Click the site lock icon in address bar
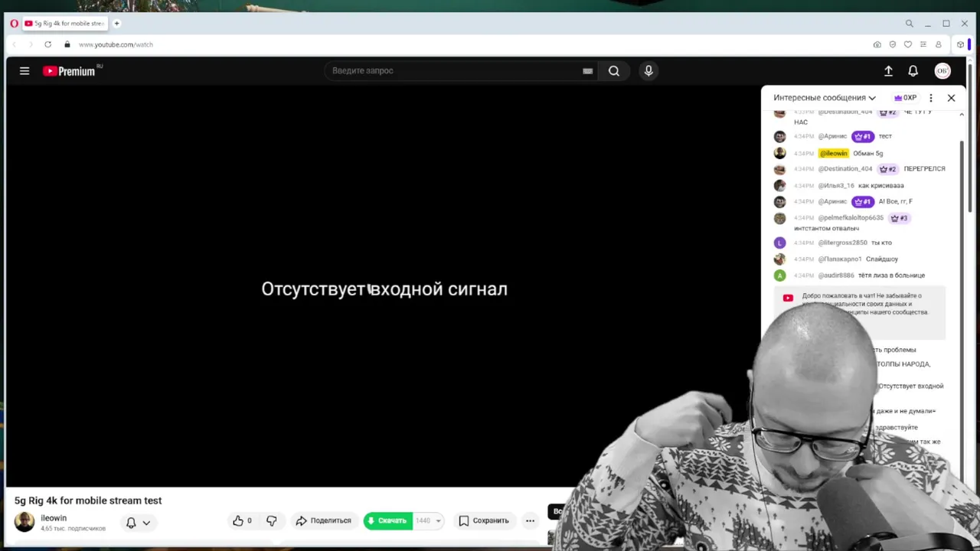This screenshot has height=551, width=980. tap(67, 44)
